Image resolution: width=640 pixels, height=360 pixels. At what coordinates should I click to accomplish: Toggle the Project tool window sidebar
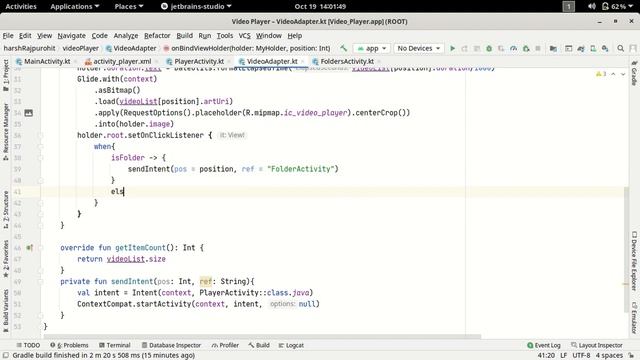pos(6,75)
